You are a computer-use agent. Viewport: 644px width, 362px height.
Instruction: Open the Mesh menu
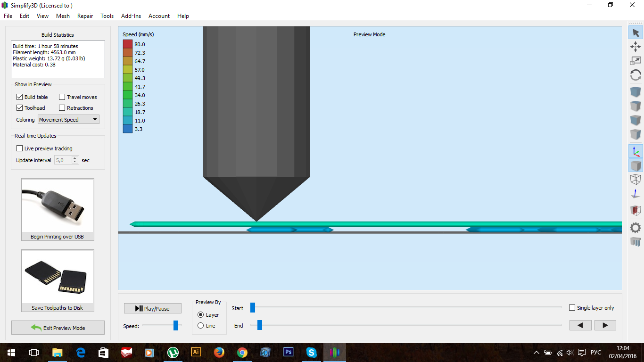tap(63, 16)
